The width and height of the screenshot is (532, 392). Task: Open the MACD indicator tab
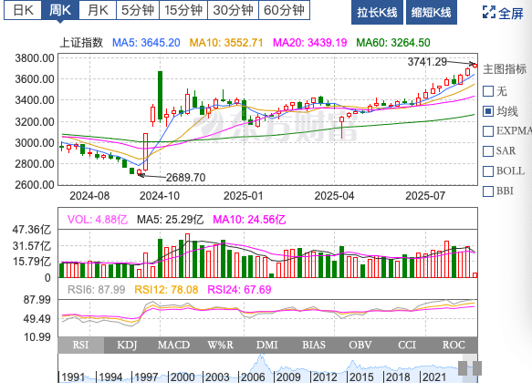point(173,345)
